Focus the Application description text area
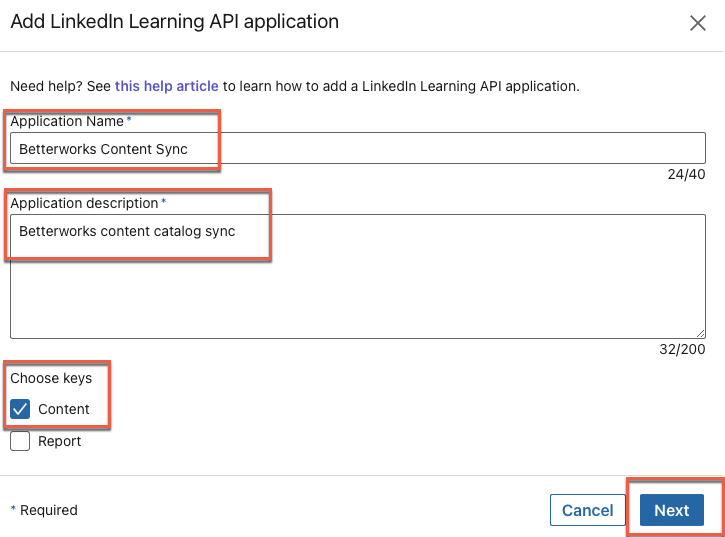Image resolution: width=725 pixels, height=537 pixels. [358, 276]
